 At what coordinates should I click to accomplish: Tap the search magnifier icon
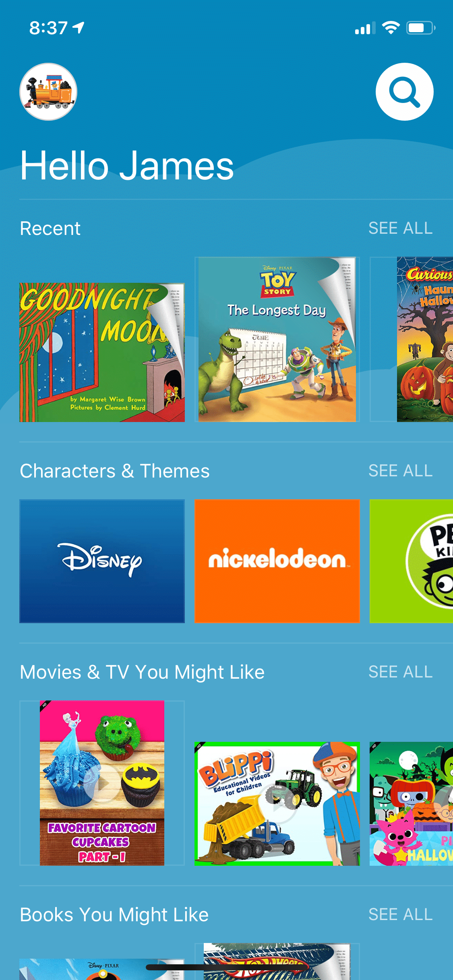point(404,92)
